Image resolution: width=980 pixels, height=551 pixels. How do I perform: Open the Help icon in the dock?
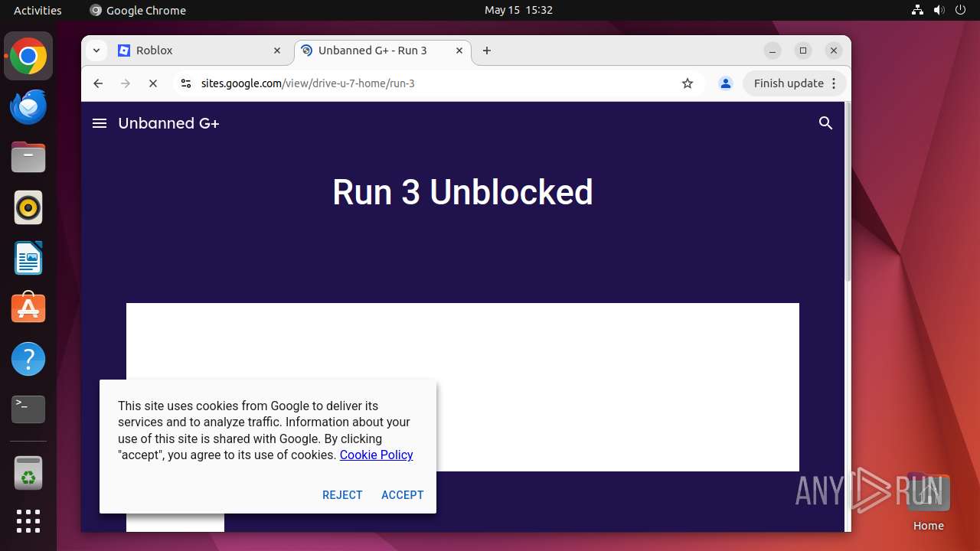click(28, 359)
